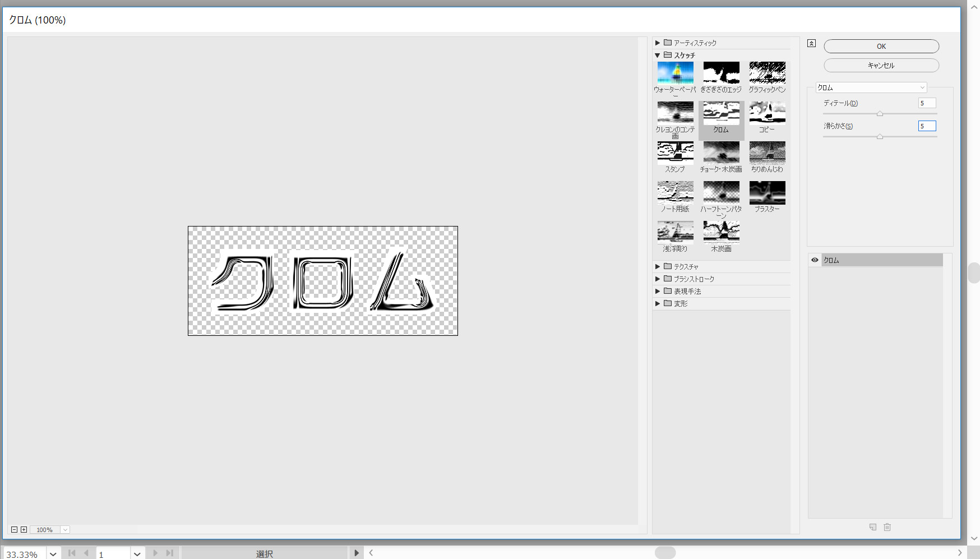Select the 木炭画 filter thumbnail
Viewport: 980px width, 559px height.
[x=721, y=232]
